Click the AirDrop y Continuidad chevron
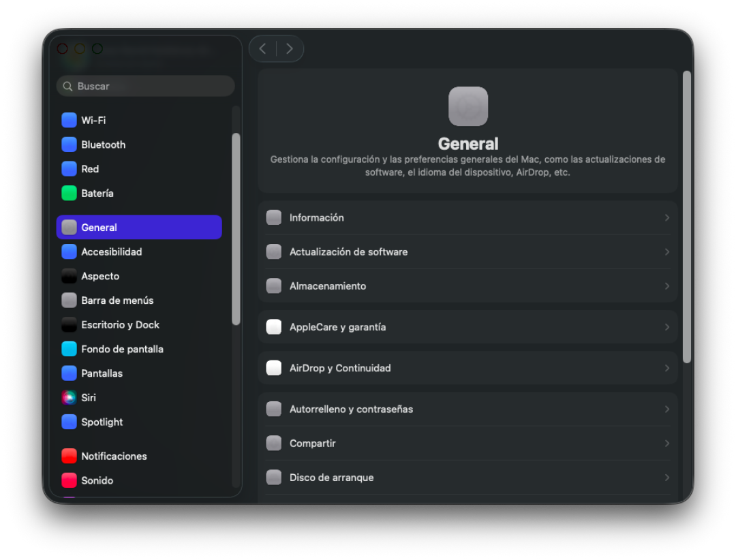 tap(667, 368)
